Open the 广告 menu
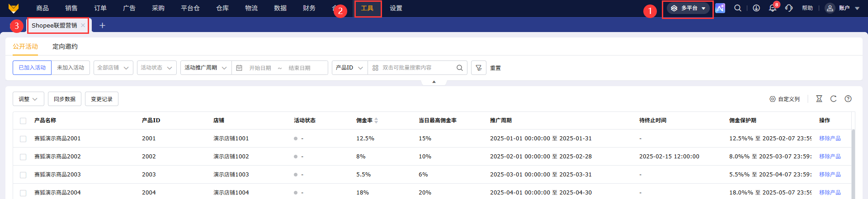 pyautogui.click(x=129, y=8)
